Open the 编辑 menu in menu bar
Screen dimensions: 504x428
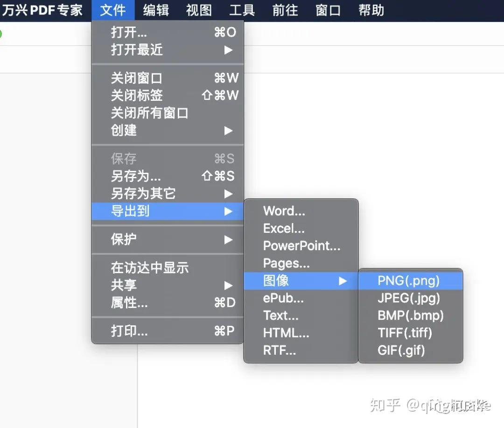pyautogui.click(x=155, y=10)
